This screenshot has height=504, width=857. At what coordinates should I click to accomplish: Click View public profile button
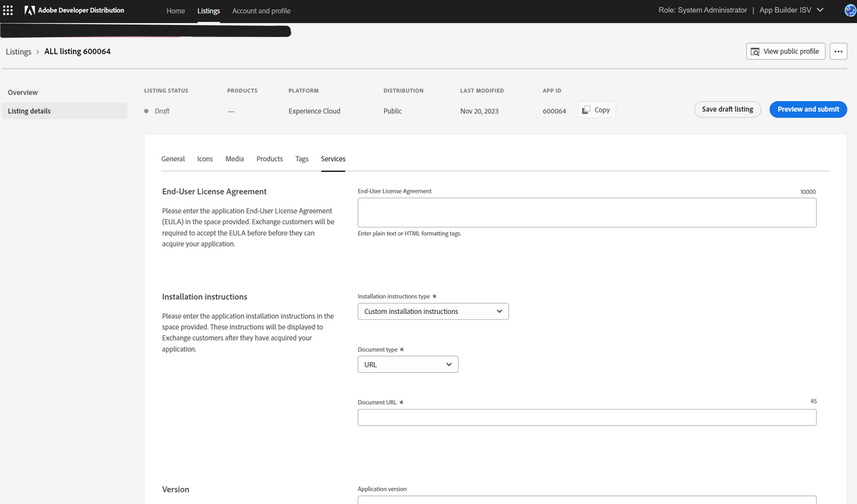coord(785,52)
